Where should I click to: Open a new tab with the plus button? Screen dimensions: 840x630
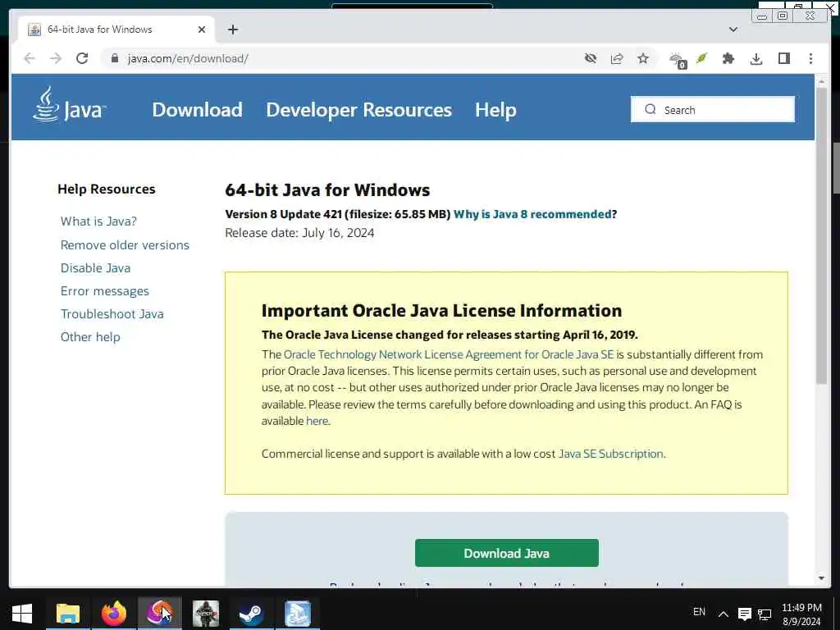click(x=232, y=30)
